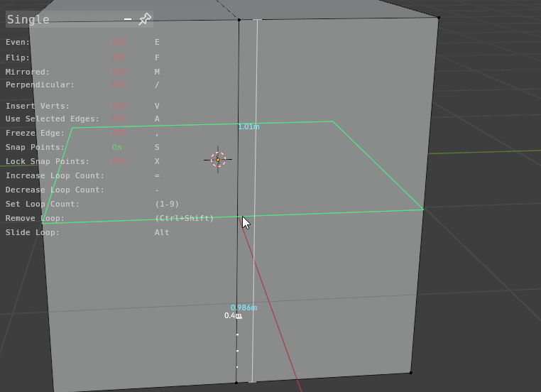Select the "Mirrored:" label
The width and height of the screenshot is (541, 392).
pos(28,72)
